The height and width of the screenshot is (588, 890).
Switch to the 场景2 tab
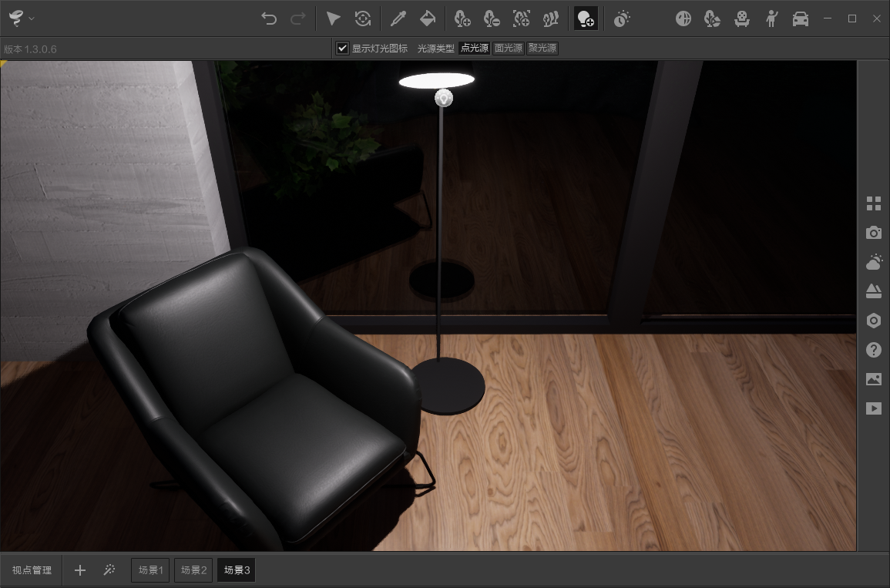193,570
